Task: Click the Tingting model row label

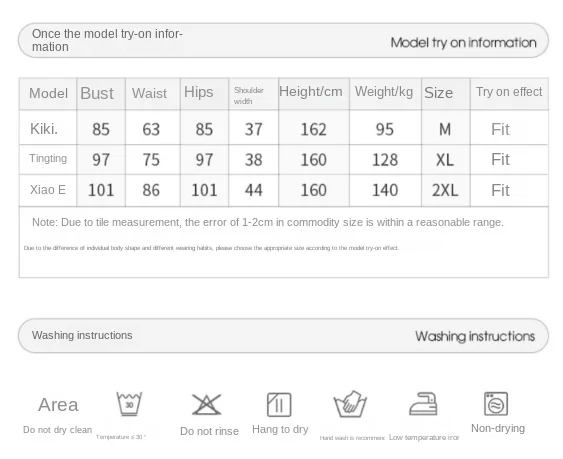Action: pyautogui.click(x=48, y=159)
